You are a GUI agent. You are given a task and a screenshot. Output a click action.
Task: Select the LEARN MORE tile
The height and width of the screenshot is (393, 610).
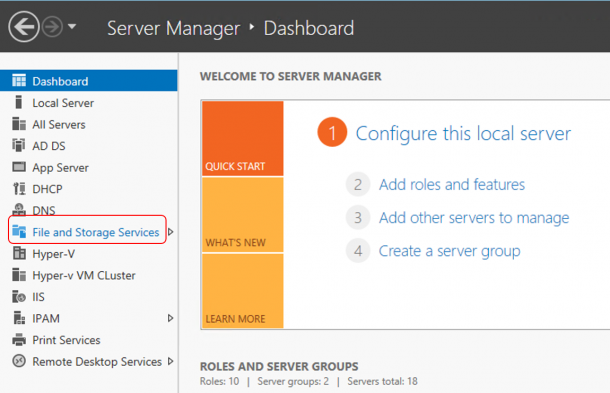point(243,291)
